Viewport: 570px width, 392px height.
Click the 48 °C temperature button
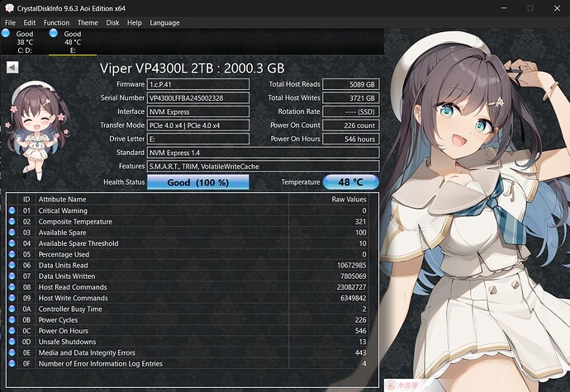pyautogui.click(x=351, y=182)
